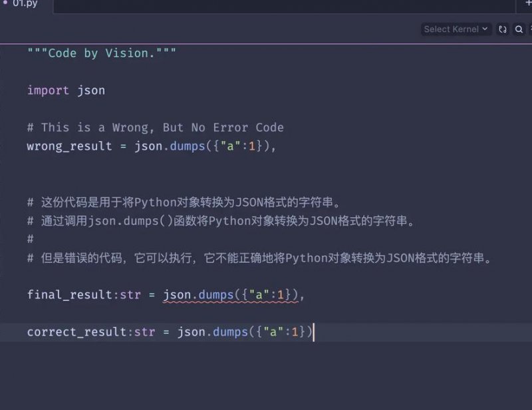532x410 pixels.
Task: Click the correct_result:str assignment line
Action: coord(170,332)
